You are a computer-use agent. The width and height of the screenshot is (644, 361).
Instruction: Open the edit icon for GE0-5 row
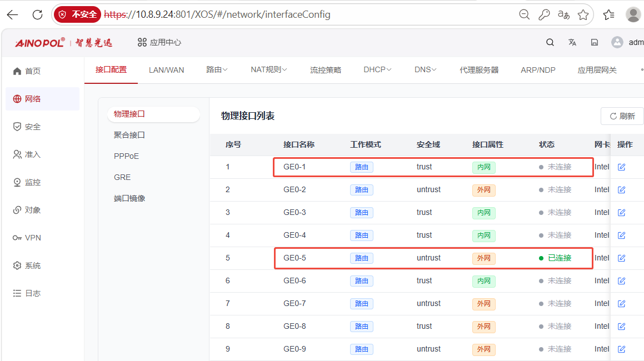621,258
